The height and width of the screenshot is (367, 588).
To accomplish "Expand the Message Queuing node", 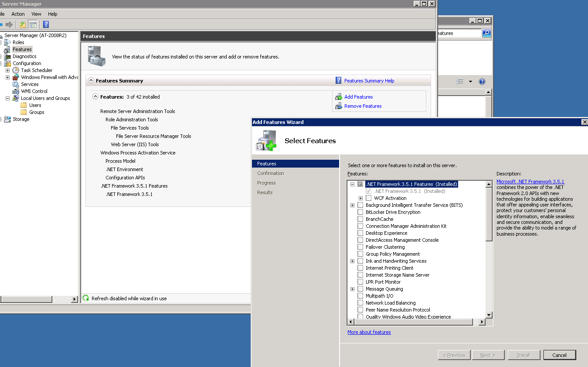I will point(352,289).
